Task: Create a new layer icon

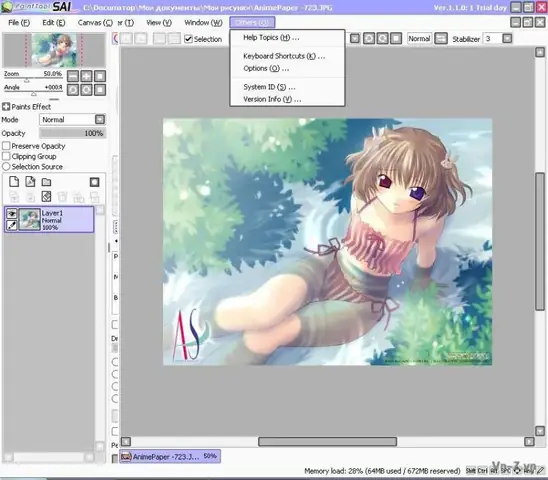Action: click(14, 182)
